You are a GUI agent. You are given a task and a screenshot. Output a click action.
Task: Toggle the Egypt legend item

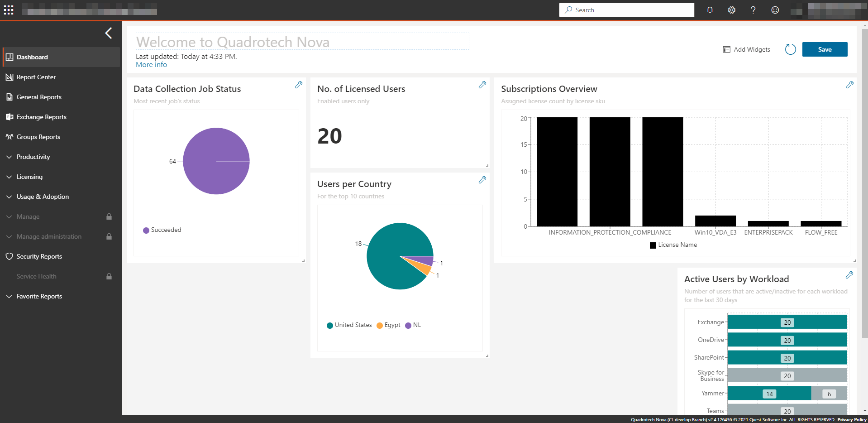[388, 325]
